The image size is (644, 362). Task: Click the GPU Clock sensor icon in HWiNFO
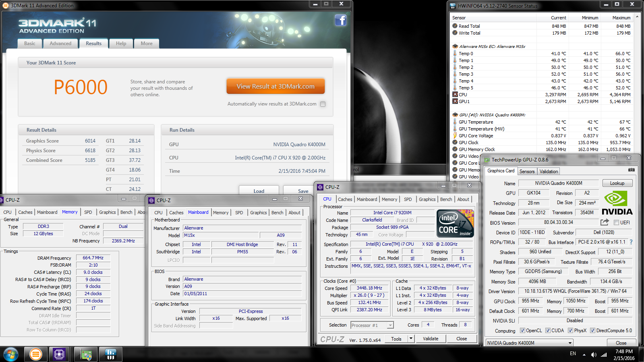[x=455, y=143]
